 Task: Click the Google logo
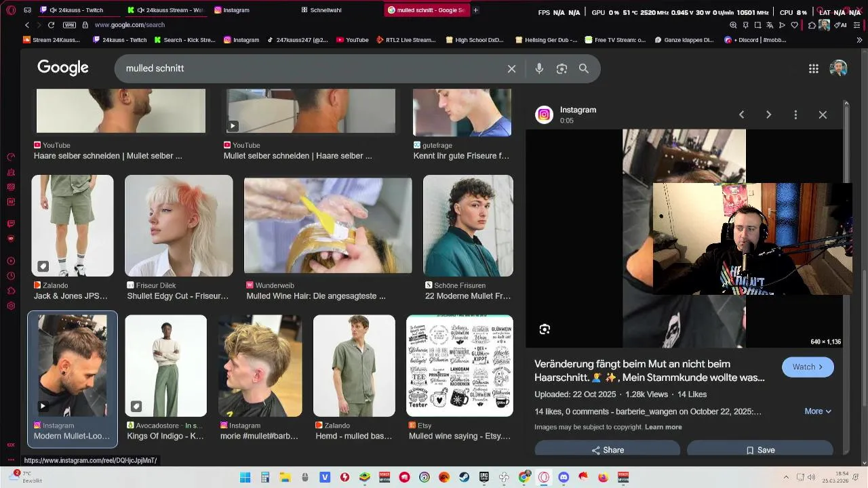[63, 68]
